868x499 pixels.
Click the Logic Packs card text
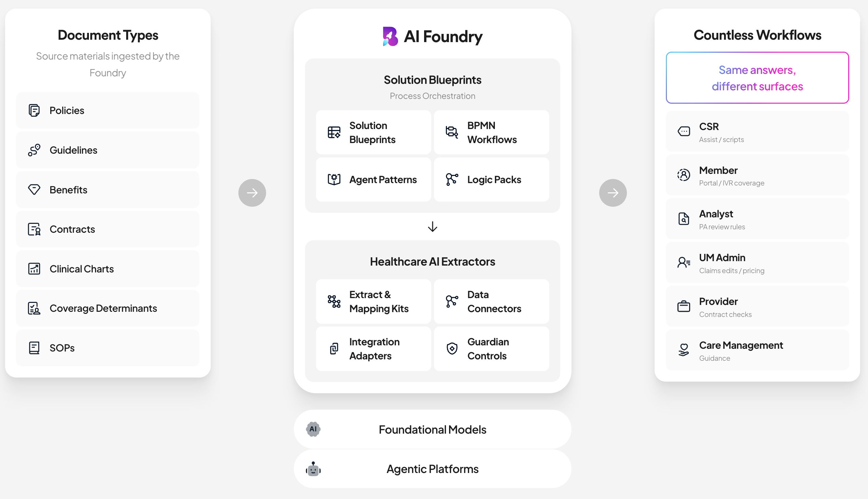[494, 180]
